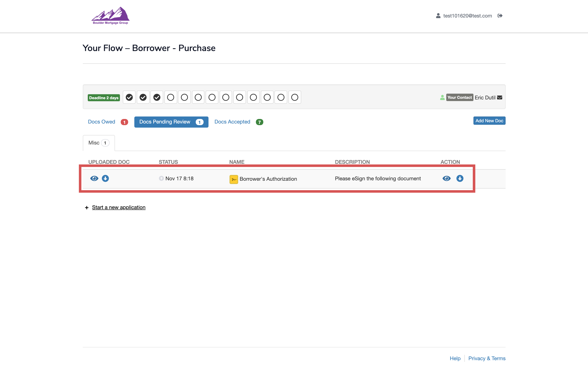This screenshot has width=588, height=368.
Task: Click the first completed step checkmark
Action: 129,97
